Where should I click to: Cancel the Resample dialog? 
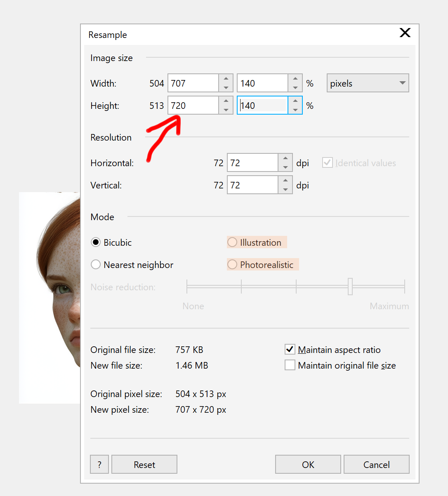[x=376, y=465]
